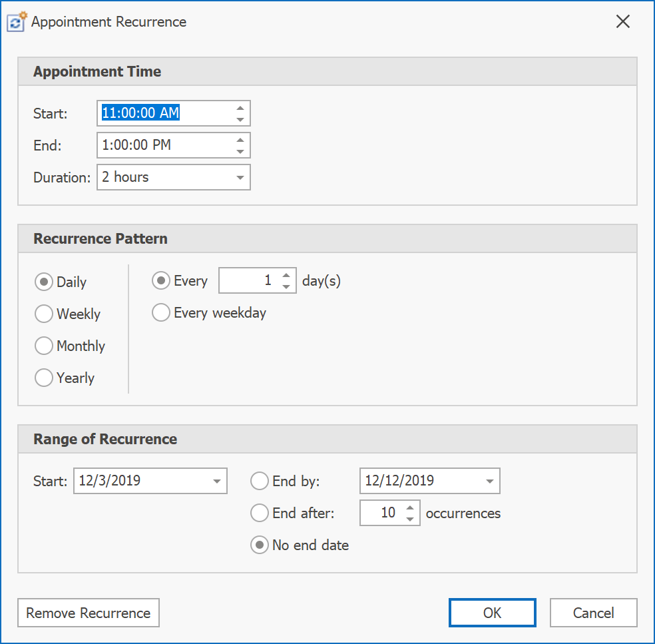Image resolution: width=655 pixels, height=644 pixels.
Task: Click the Remove Recurrence button
Action: 89,613
